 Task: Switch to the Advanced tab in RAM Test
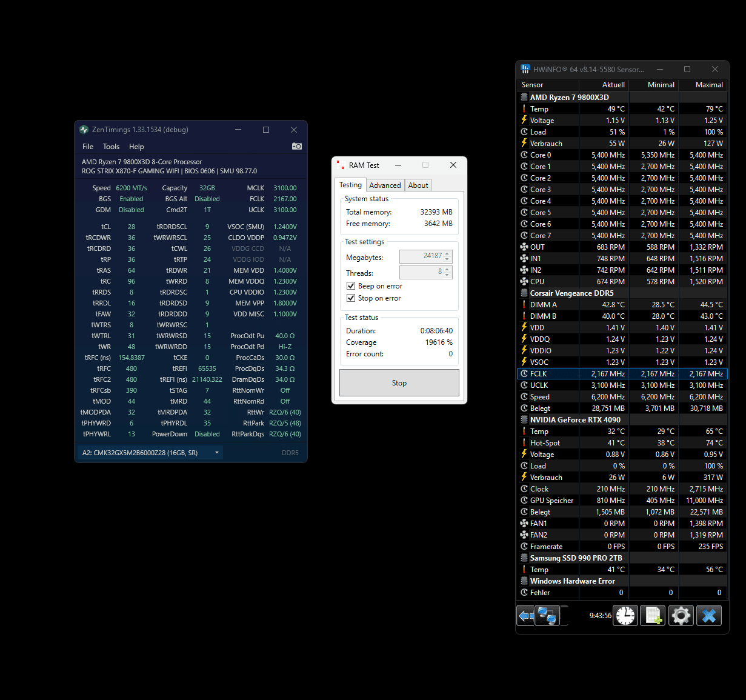[x=385, y=185]
